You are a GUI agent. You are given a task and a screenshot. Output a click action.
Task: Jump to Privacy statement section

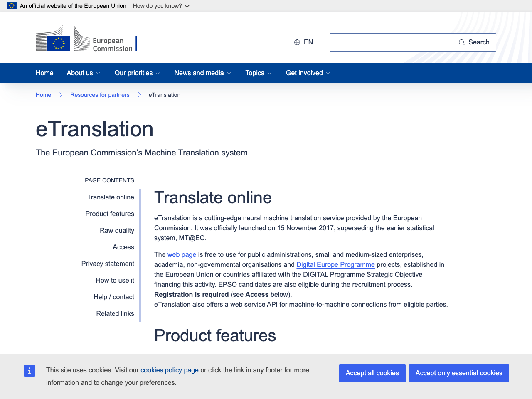108,264
